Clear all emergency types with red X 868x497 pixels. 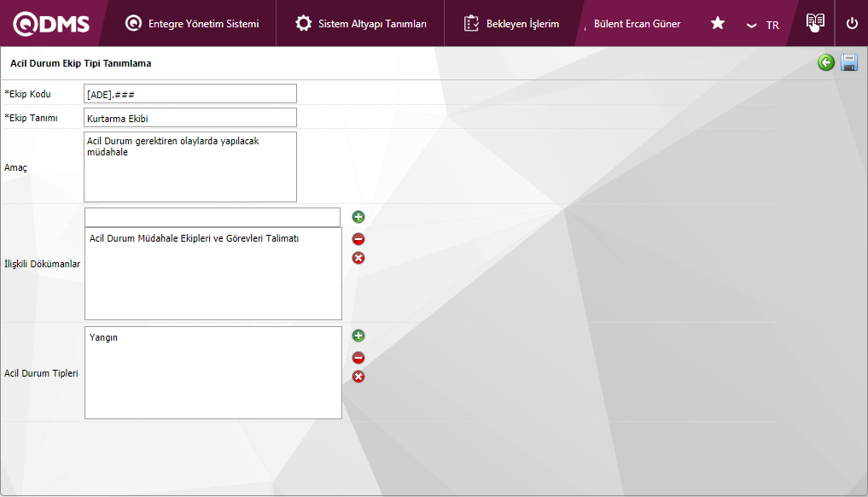(358, 377)
